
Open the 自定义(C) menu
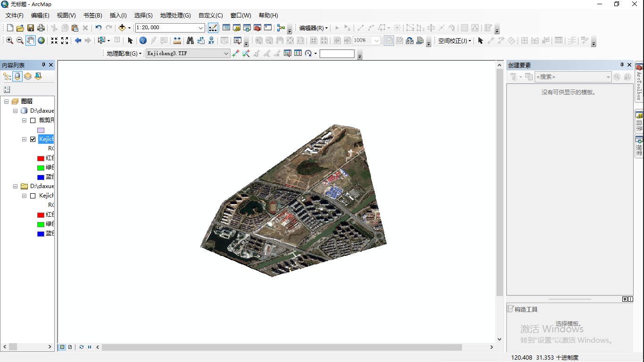pyautogui.click(x=211, y=16)
